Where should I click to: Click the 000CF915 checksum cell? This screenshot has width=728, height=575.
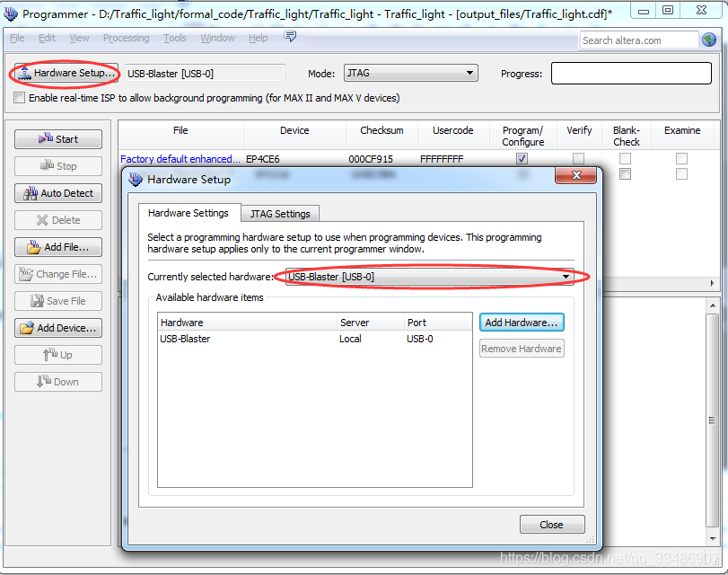(371, 159)
